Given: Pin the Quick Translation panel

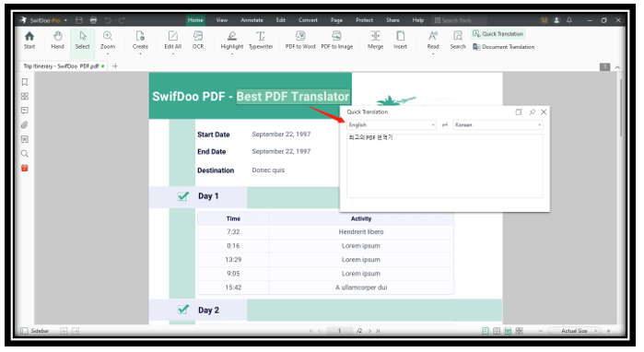Looking at the screenshot, I should tap(533, 111).
